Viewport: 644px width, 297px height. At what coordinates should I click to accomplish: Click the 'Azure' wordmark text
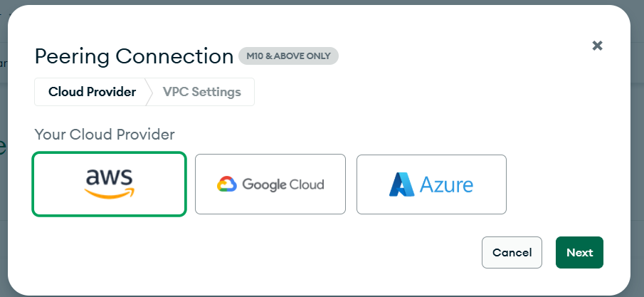point(446,184)
